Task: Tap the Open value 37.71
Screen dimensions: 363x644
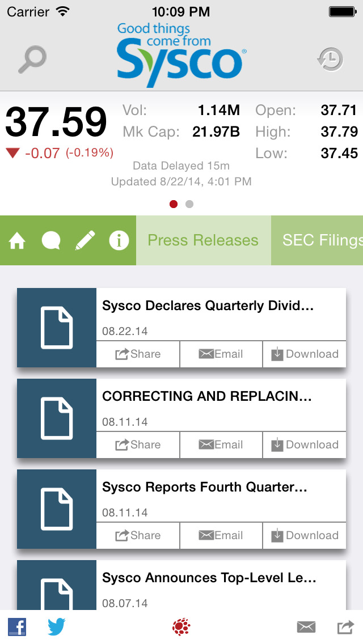Action: tap(339, 110)
